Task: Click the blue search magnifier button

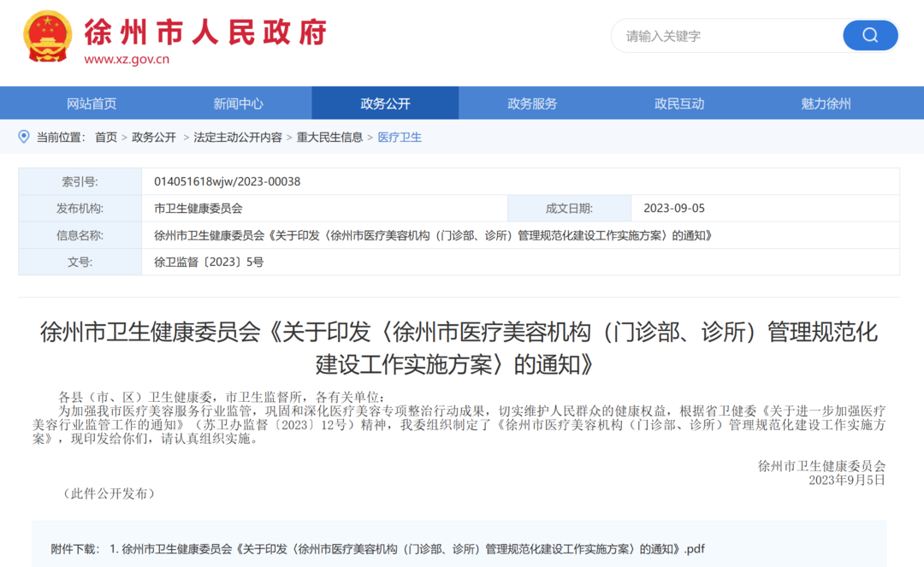Action: 870,35
